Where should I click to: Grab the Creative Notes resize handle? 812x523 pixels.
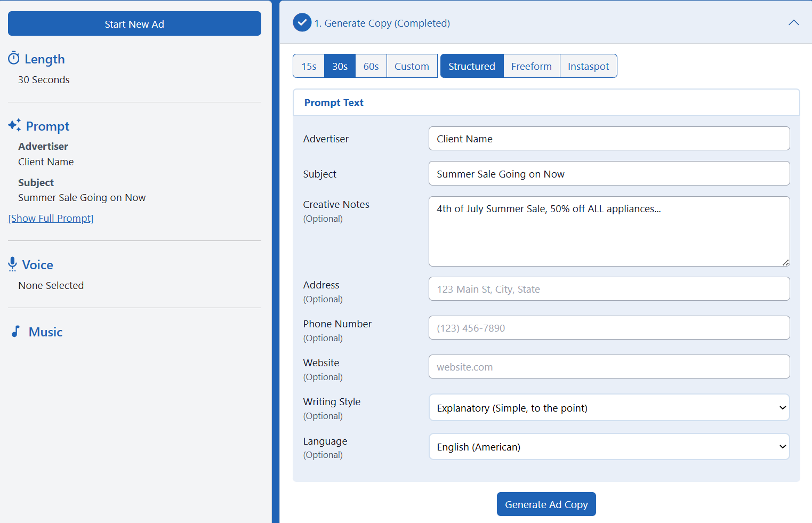785,262
